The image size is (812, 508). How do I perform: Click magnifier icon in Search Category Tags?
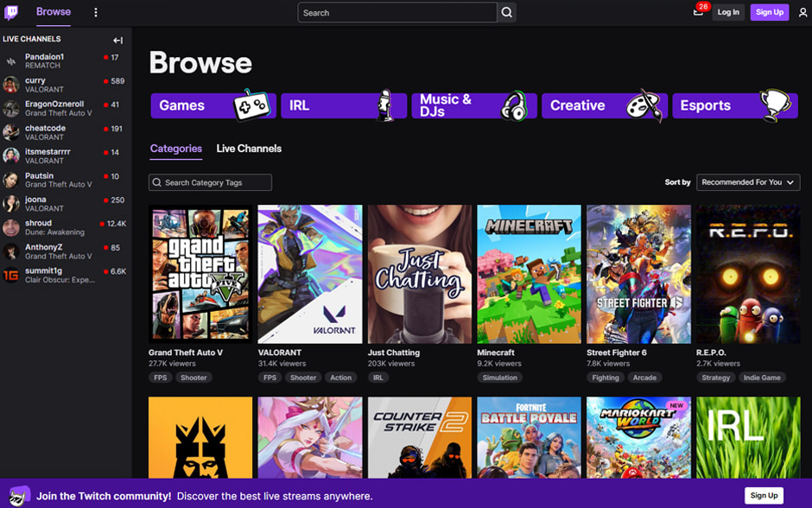[x=157, y=182]
